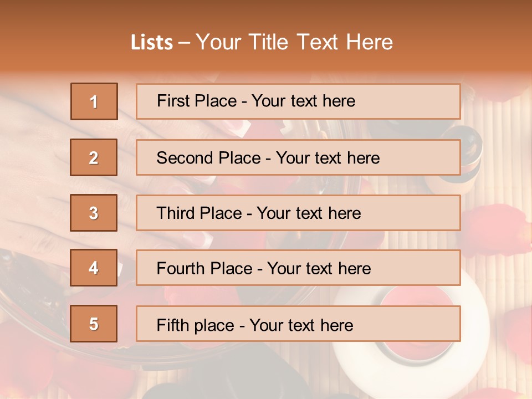Click the number 1 box
Image resolution: width=532 pixels, height=399 pixels.
coord(94,101)
